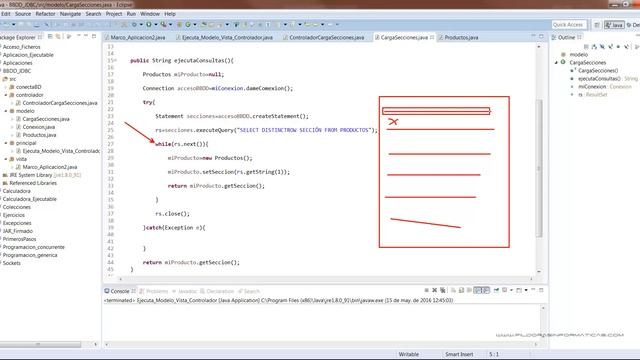The height and width of the screenshot is (360, 640).
Task: Open the Debug configurations dropdown arrow
Action: tap(141, 24)
